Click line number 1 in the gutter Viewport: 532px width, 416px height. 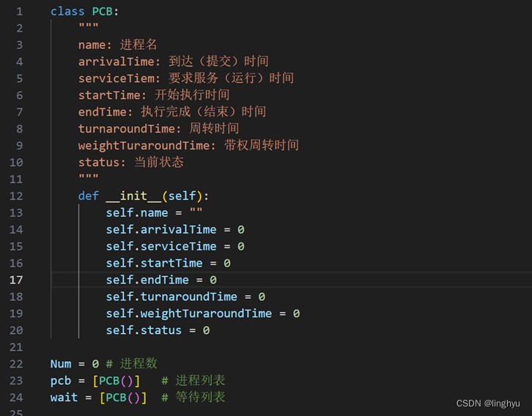20,12
